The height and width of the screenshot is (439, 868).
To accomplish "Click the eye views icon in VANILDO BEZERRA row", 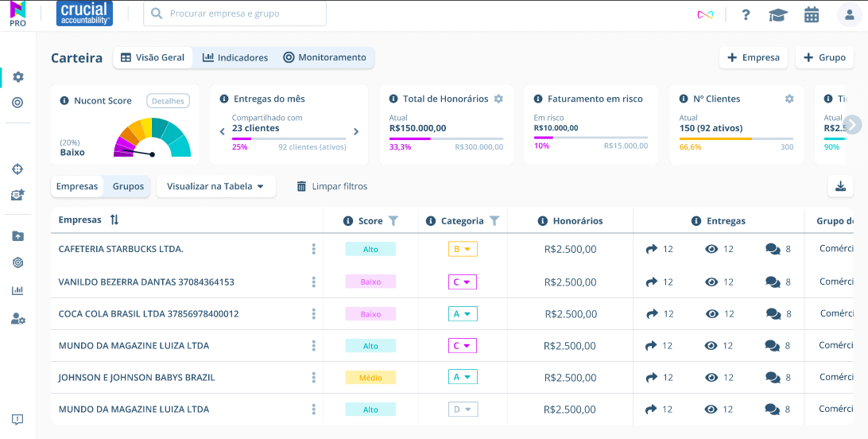I will pyautogui.click(x=711, y=282).
